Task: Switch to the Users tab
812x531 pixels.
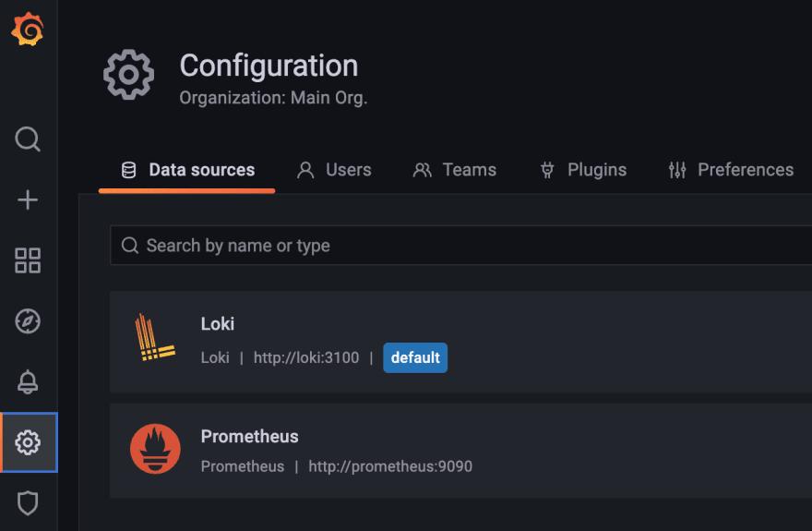Action: (334, 170)
